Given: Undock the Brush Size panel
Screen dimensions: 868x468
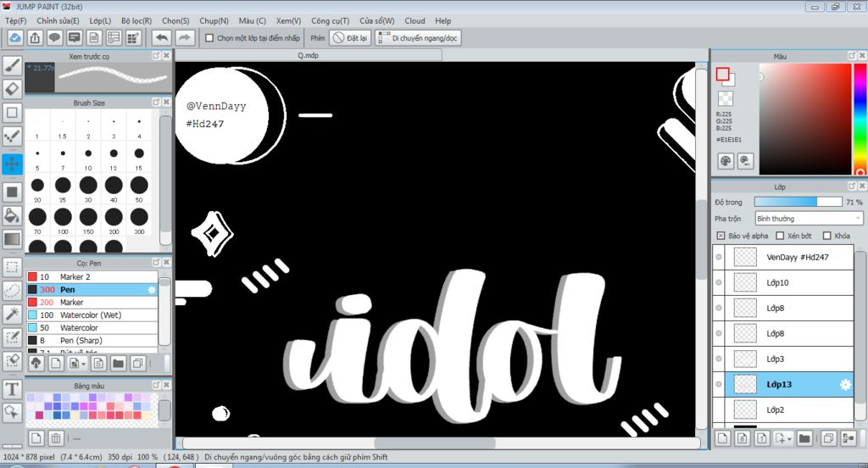Looking at the screenshot, I should (156, 103).
